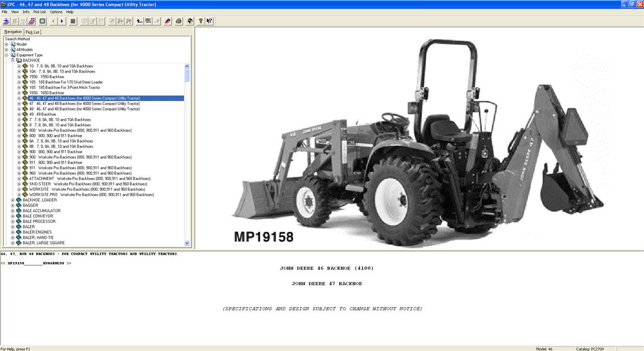
Task: Select the '911 800, 900 and 911 Backhoe' row
Action: tap(55, 163)
